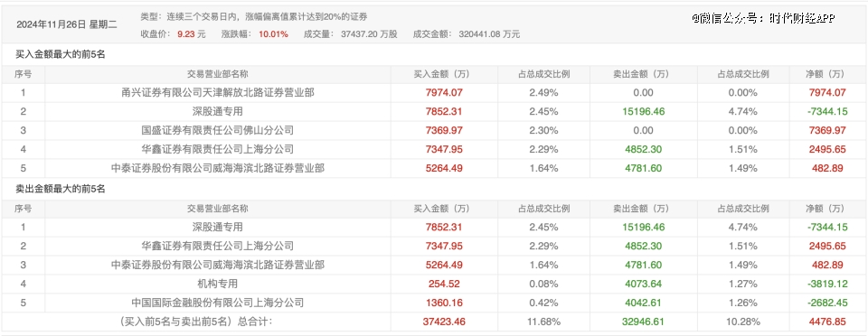Click 甬兴证券天津解放北路证券营业部 in the buy list

tap(218, 93)
